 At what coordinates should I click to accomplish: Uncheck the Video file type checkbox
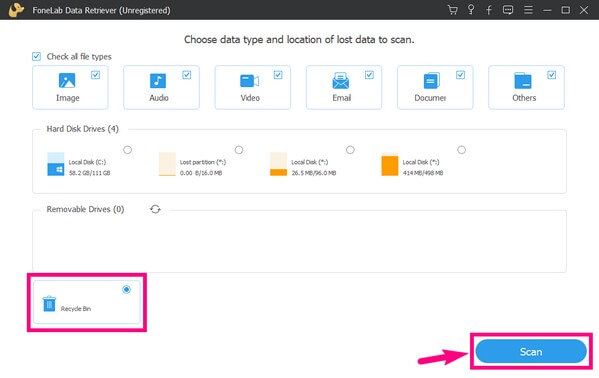pos(278,75)
